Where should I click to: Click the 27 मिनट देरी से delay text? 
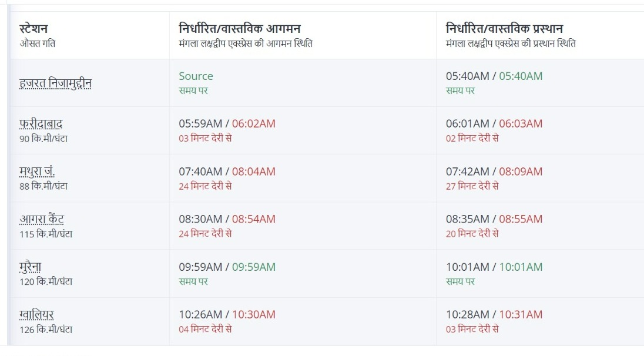click(472, 186)
